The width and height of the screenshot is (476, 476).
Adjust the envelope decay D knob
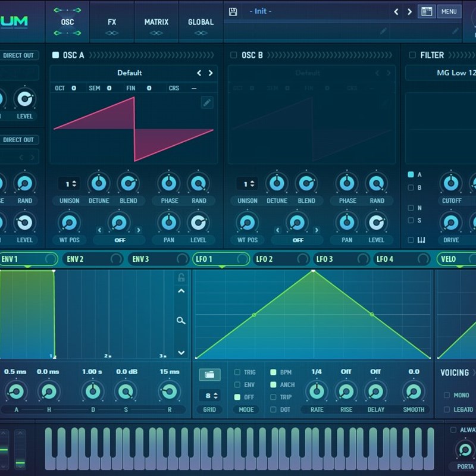click(93, 392)
